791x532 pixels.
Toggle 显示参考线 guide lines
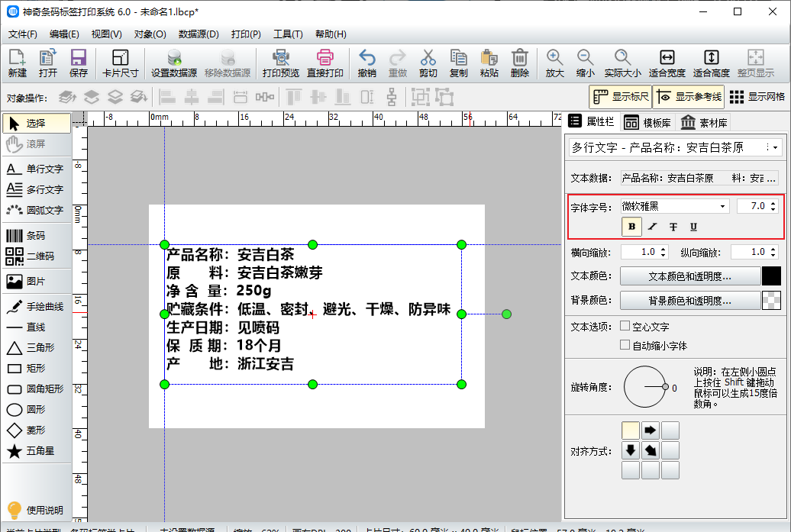tap(689, 97)
